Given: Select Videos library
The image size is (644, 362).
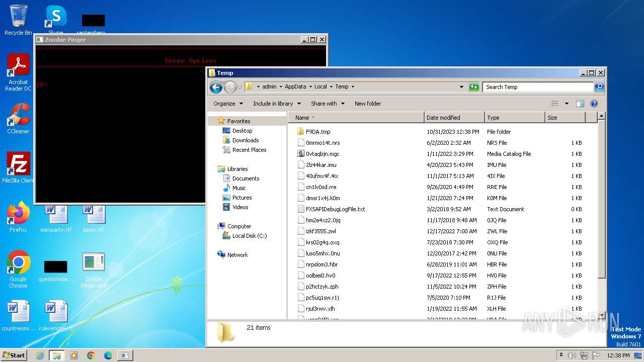Looking at the screenshot, I should pyautogui.click(x=240, y=207).
